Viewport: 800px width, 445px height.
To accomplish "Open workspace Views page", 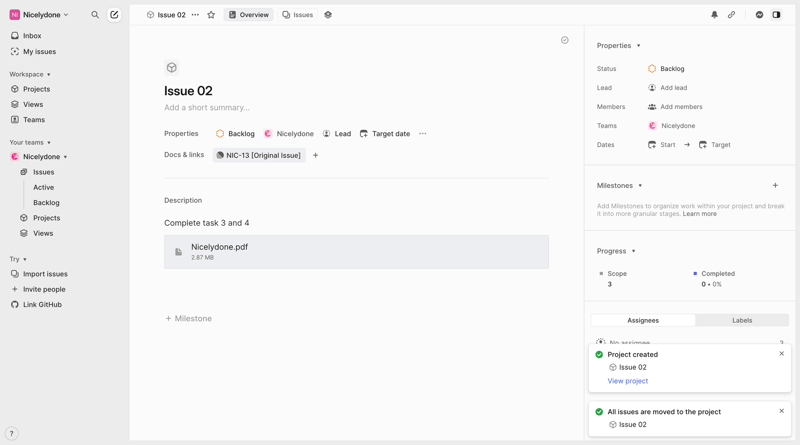I will pos(33,104).
